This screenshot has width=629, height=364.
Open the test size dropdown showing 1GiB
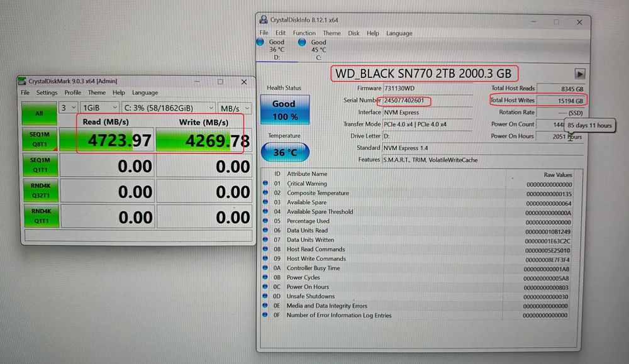coord(99,108)
